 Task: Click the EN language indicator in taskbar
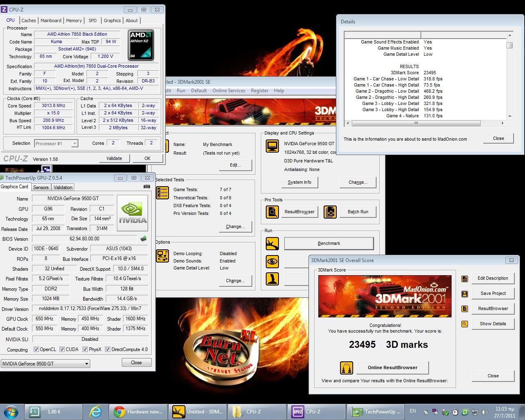(413, 411)
